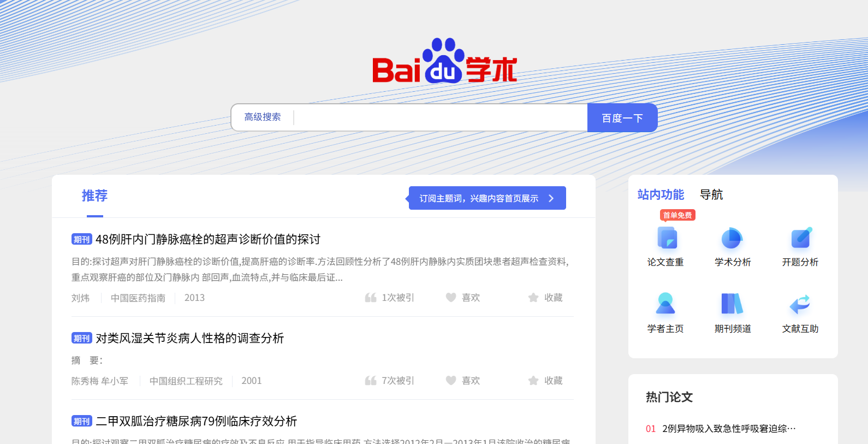Click 论文查重 label text
Viewport: 868px width, 444px height.
(x=665, y=262)
